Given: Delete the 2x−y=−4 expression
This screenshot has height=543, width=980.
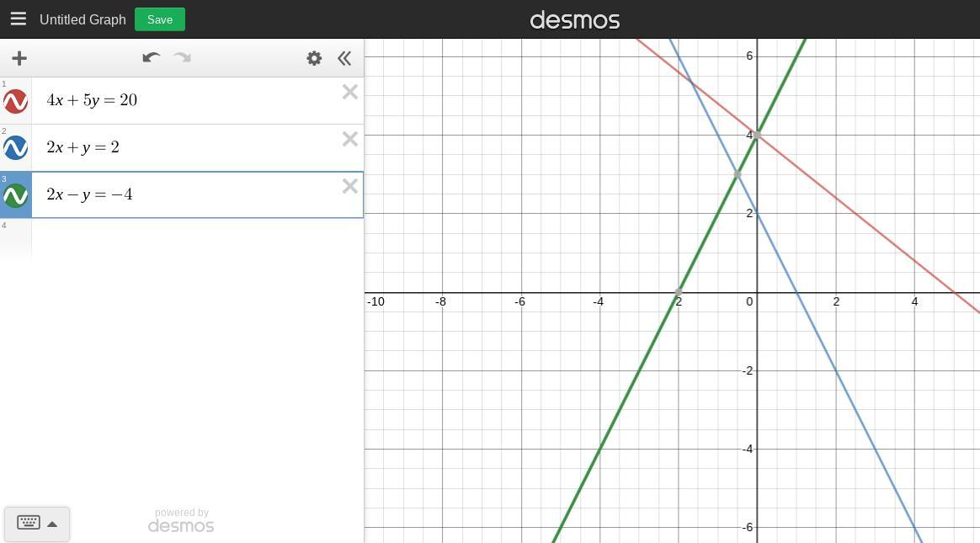Looking at the screenshot, I should coord(350,186).
